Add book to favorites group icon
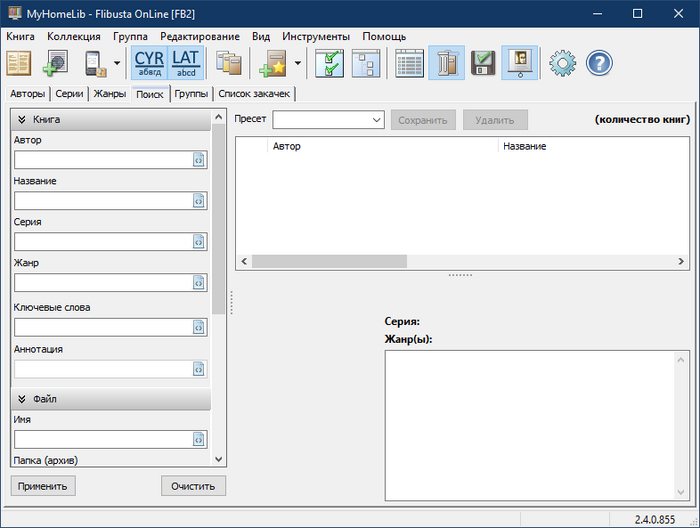 272,63
